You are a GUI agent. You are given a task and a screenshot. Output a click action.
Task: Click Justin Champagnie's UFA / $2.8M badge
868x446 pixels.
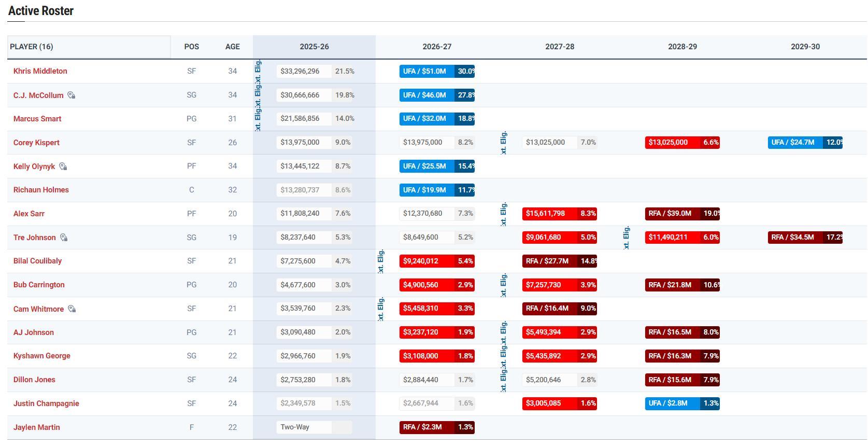pyautogui.click(x=671, y=403)
